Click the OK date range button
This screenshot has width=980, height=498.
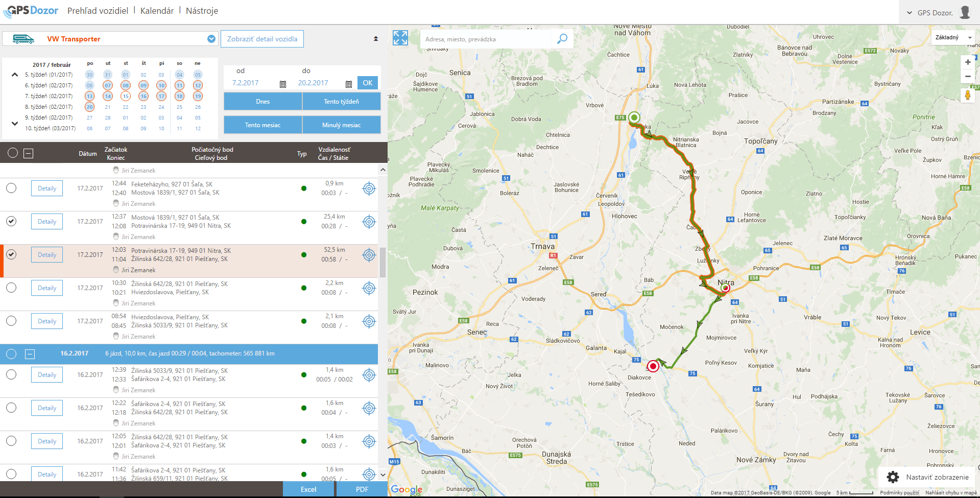(368, 83)
